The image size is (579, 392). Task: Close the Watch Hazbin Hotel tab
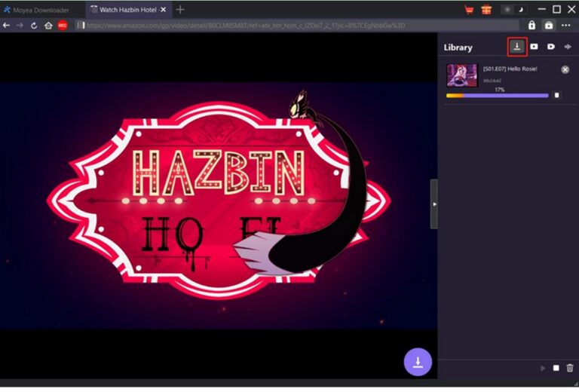pos(164,10)
